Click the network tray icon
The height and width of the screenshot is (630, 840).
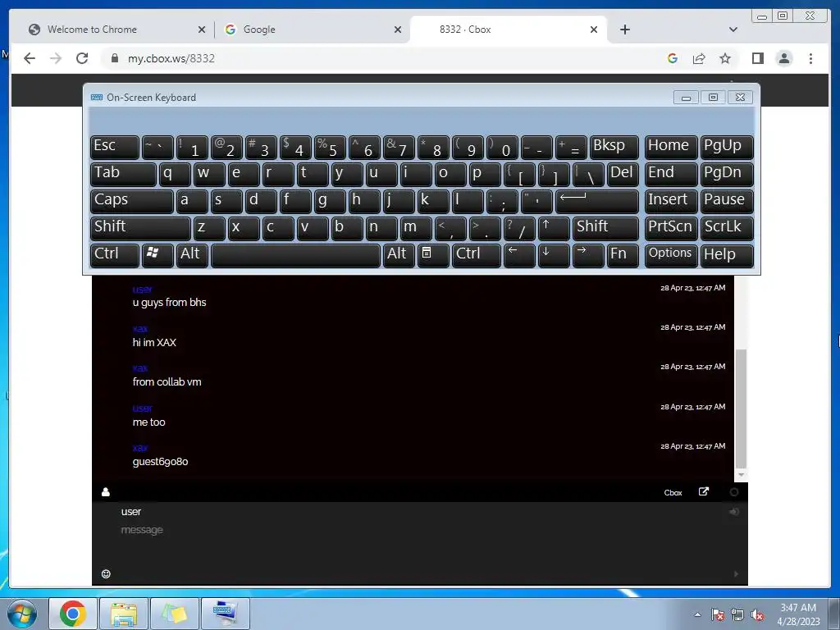point(737,615)
